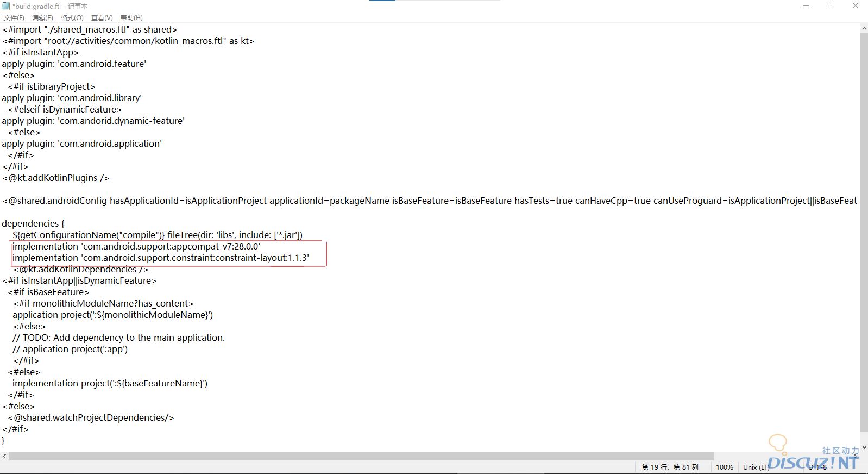Click the line and column position indicator
Image resolution: width=868 pixels, height=474 pixels.
[x=670, y=467]
